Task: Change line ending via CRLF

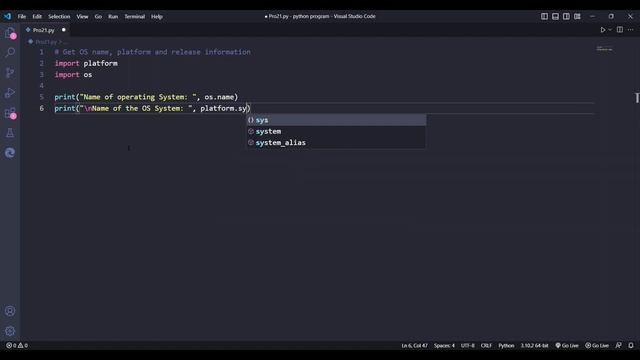Action: click(486, 346)
